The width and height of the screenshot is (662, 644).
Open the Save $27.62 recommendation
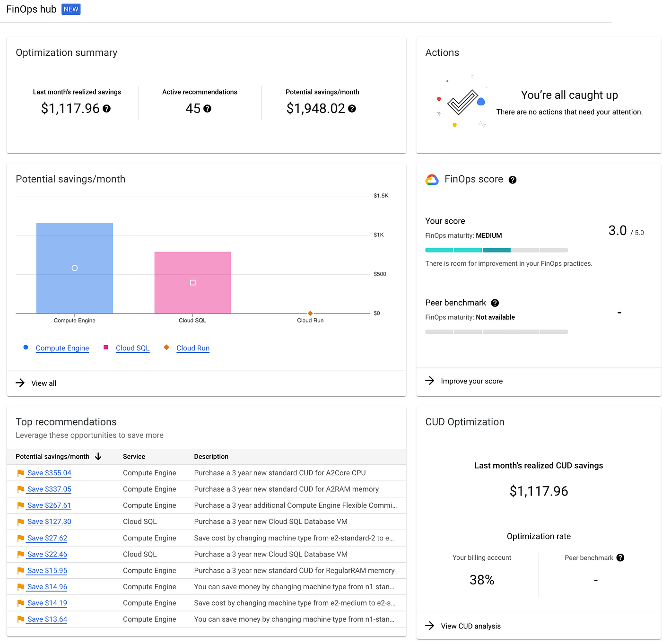point(47,538)
